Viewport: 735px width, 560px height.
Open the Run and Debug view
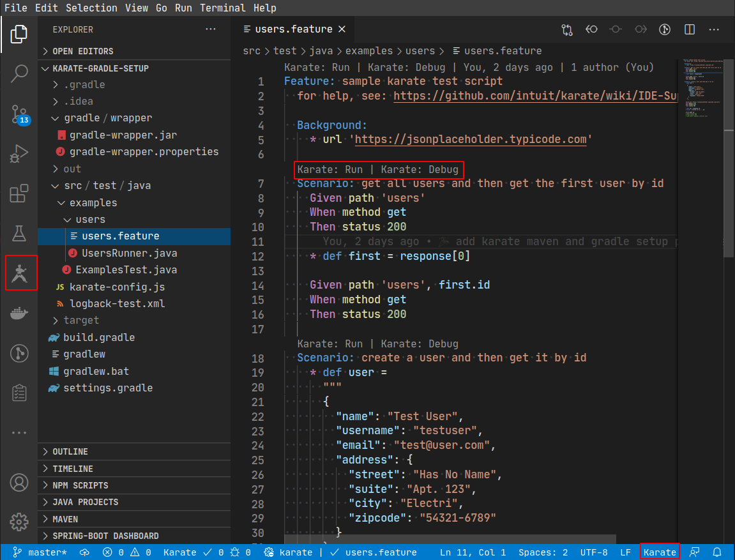[x=19, y=153]
